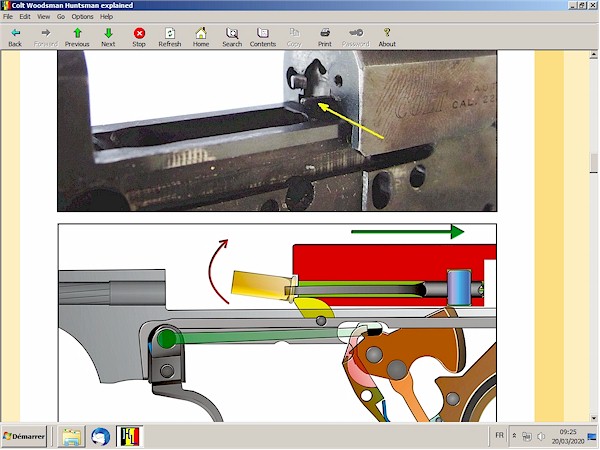The height and width of the screenshot is (450, 600).
Task: Click the FR language indicator
Action: pyautogui.click(x=499, y=435)
